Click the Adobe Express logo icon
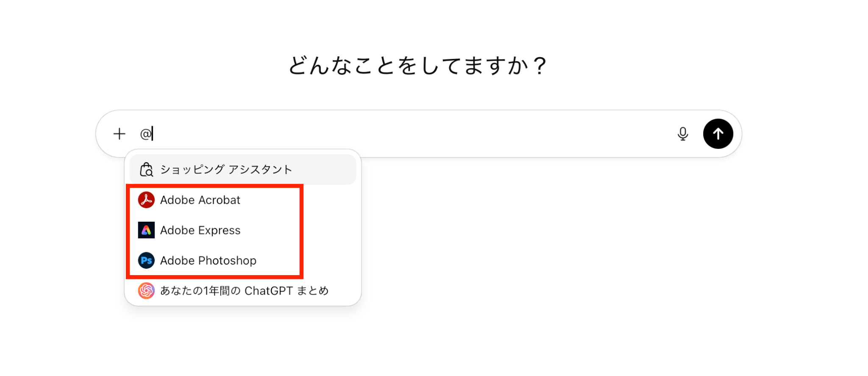 coord(146,230)
